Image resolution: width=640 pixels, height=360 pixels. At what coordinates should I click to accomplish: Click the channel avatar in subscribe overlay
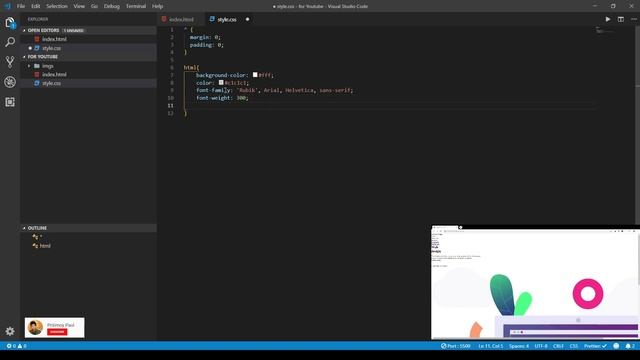(x=35, y=327)
